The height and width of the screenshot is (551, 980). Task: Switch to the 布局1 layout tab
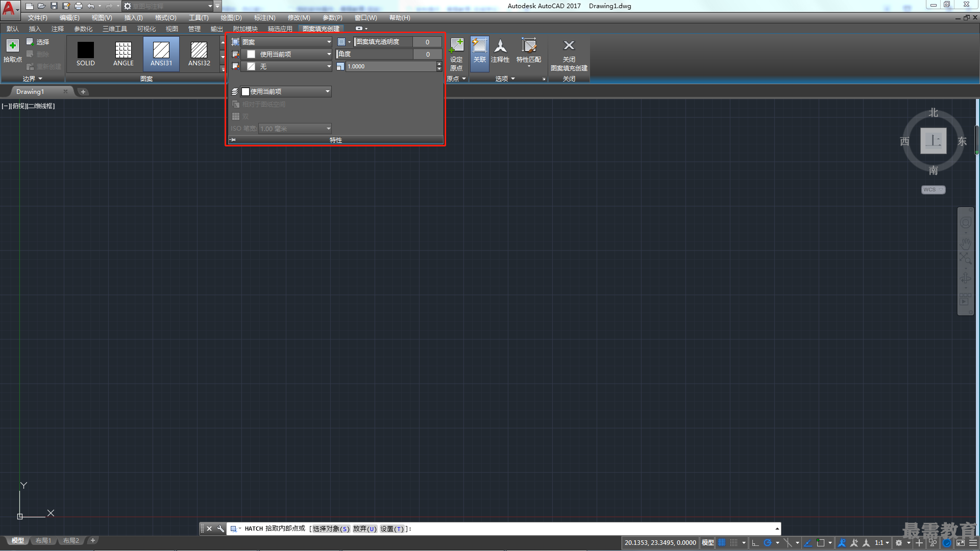coord(43,541)
